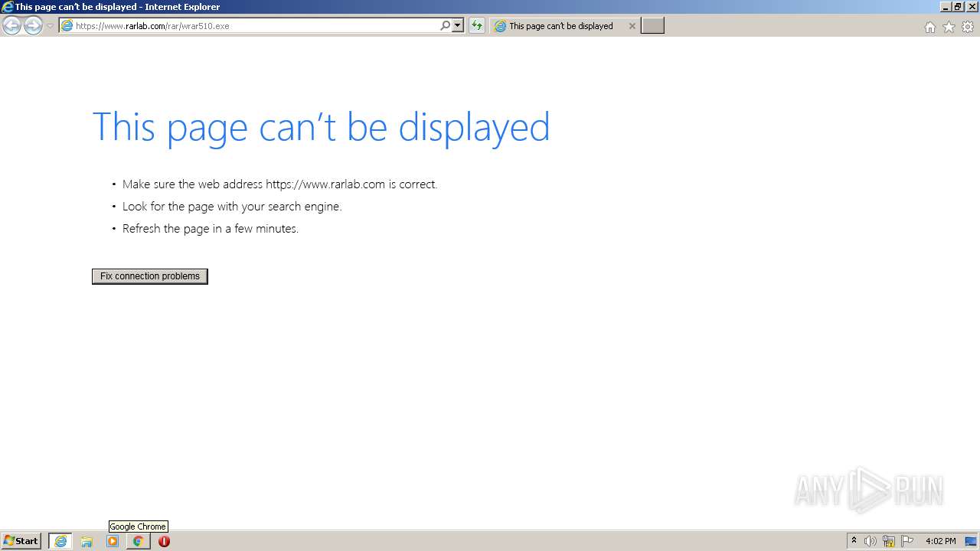Click the Fix connection problems button

pos(150,276)
